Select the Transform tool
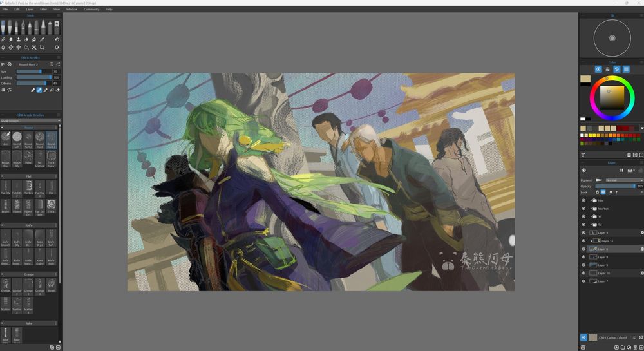644x351 pixels. (34, 47)
